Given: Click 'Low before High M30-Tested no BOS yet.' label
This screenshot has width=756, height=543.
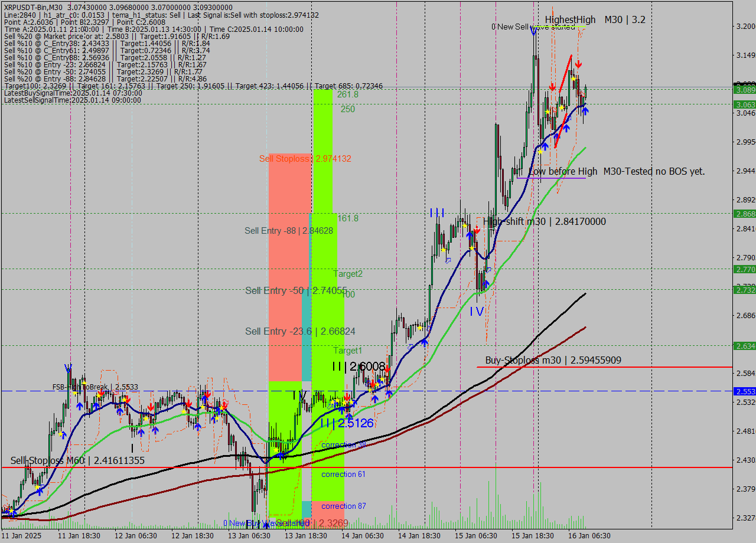Looking at the screenshot, I should [617, 171].
